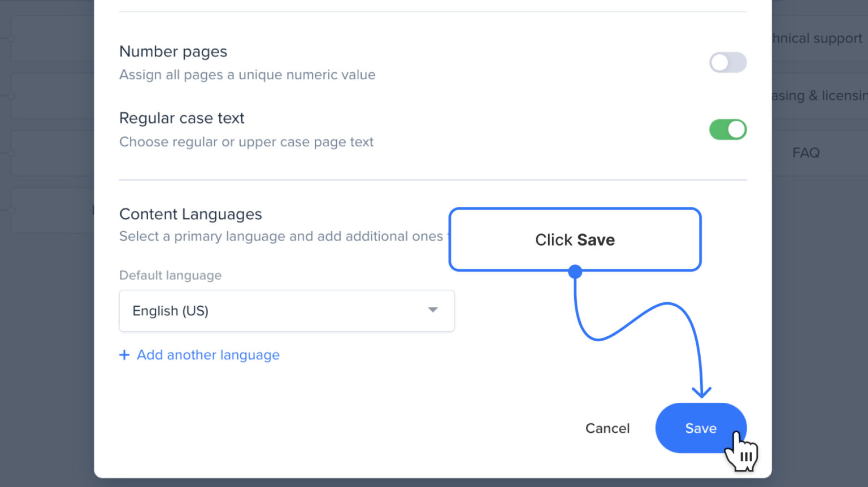Enable the Number pages toggle
Image resolution: width=868 pixels, height=487 pixels.
[728, 62]
